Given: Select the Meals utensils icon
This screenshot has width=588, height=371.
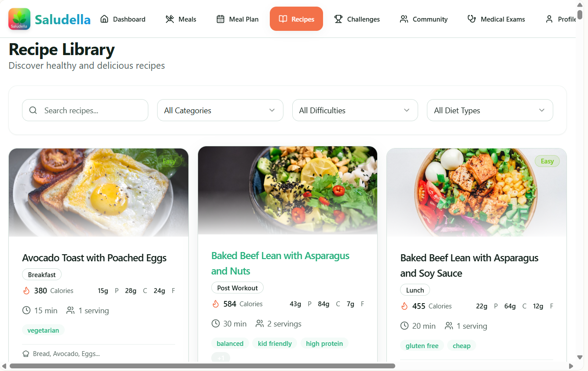Looking at the screenshot, I should click(169, 19).
